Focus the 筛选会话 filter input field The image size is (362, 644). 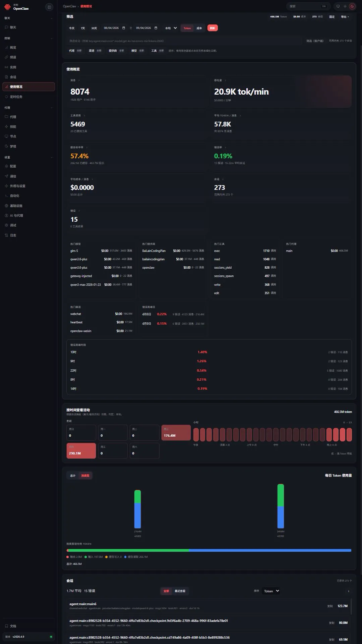[184, 41]
